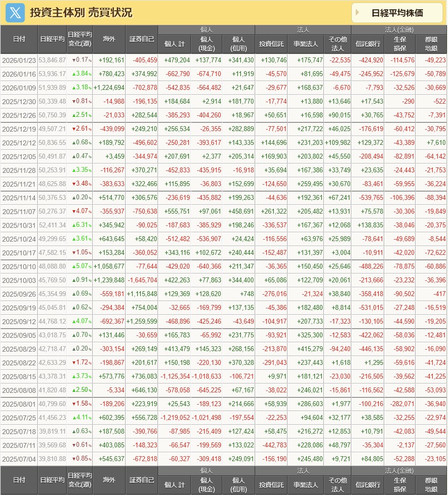This screenshot has height=495, width=448.
Task: Open the 日経平均株価 button
Action: coord(397,13)
